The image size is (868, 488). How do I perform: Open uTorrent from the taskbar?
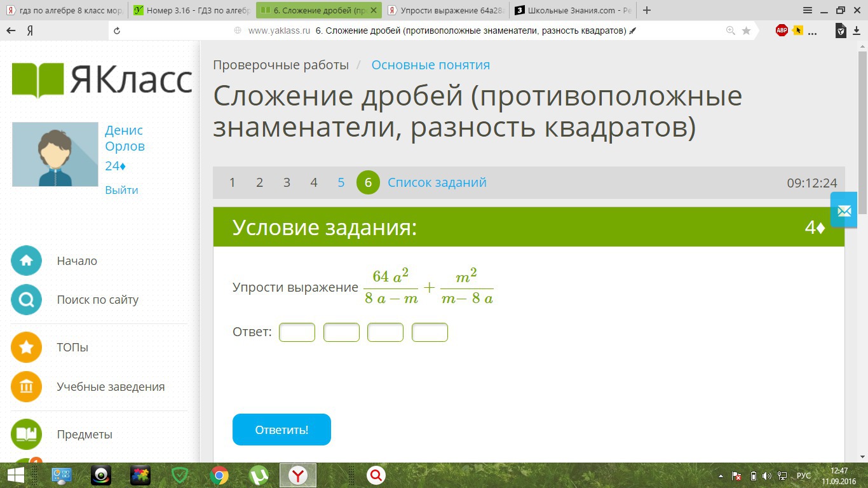pyautogui.click(x=259, y=475)
